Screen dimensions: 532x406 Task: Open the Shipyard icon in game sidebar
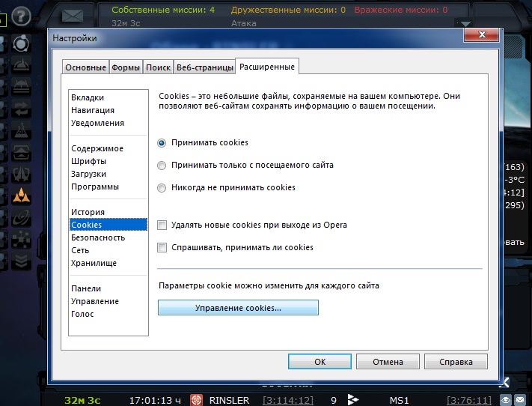(21, 151)
